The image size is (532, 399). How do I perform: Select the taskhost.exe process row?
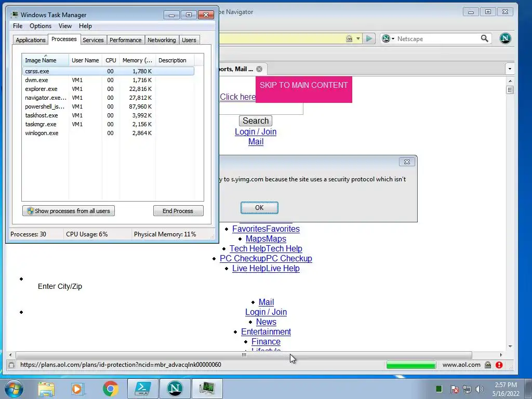pyautogui.click(x=108, y=115)
